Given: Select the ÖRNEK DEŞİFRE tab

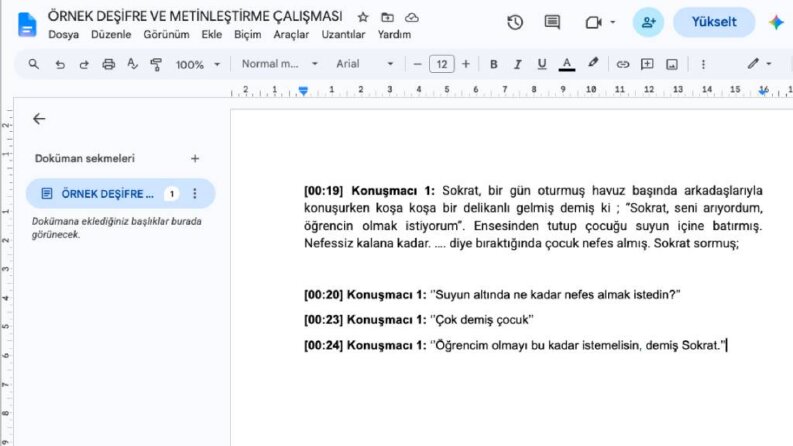Looking at the screenshot, I should 120,194.
